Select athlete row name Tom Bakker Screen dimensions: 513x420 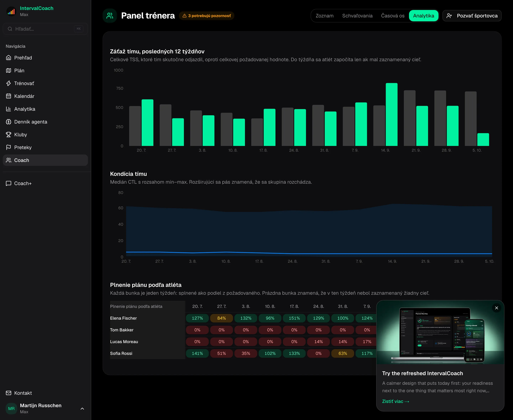pyautogui.click(x=121, y=330)
